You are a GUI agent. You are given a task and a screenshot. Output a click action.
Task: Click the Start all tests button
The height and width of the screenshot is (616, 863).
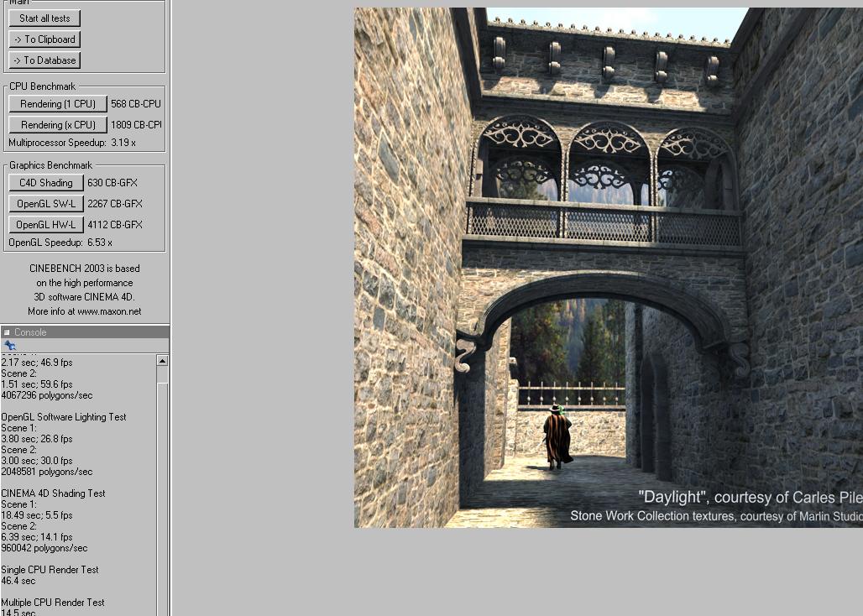click(x=44, y=18)
